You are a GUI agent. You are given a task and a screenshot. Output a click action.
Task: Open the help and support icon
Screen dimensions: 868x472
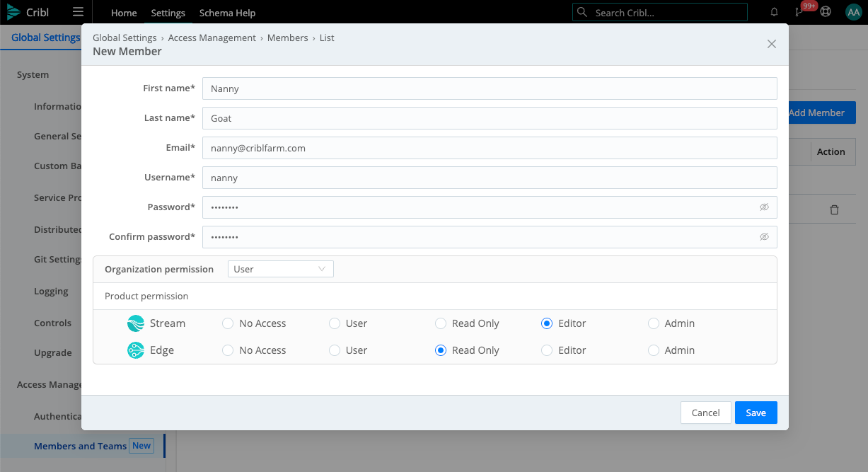(826, 12)
